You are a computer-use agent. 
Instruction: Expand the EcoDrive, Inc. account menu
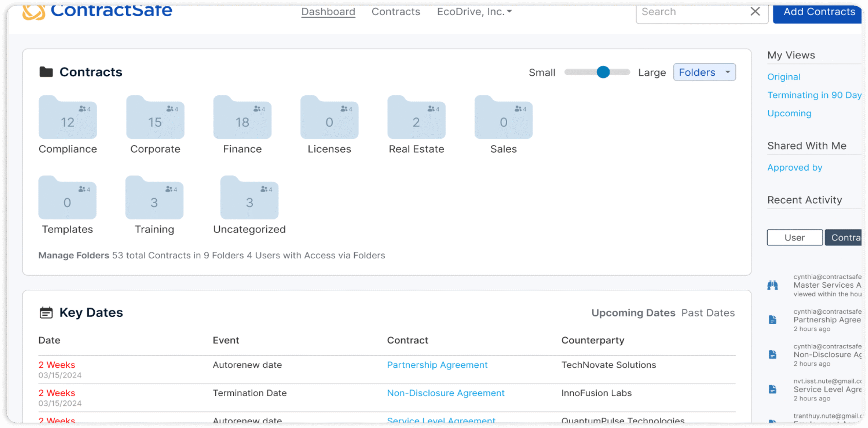[474, 12]
